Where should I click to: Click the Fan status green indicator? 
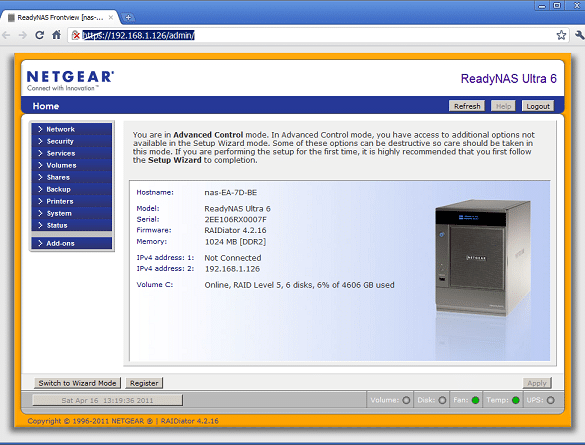[x=475, y=400]
